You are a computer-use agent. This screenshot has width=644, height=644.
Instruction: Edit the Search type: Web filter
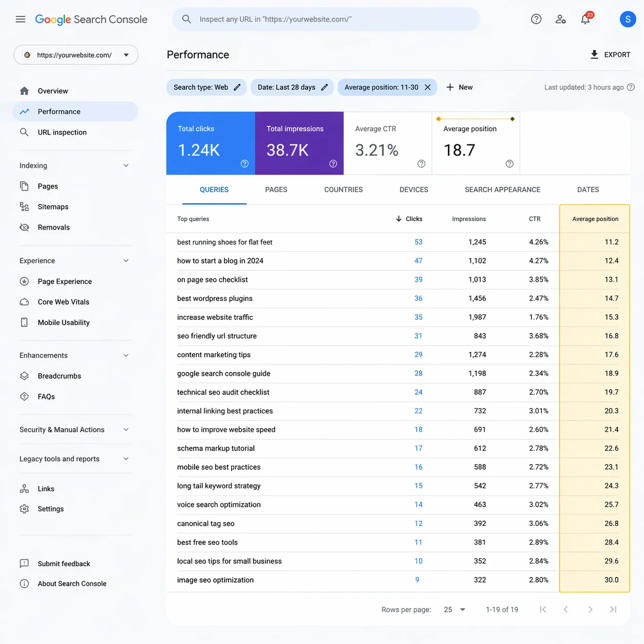[206, 87]
